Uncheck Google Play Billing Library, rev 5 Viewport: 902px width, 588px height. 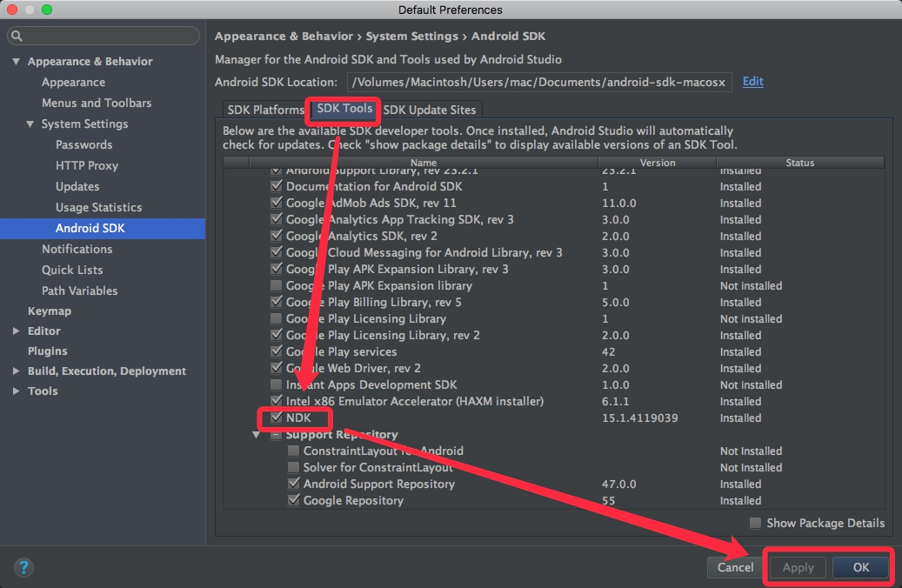(x=276, y=302)
